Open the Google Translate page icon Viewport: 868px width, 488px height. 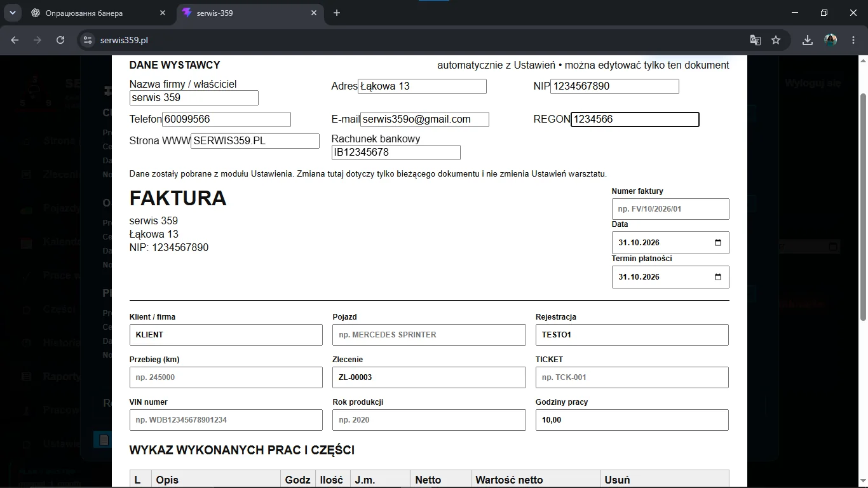point(756,40)
